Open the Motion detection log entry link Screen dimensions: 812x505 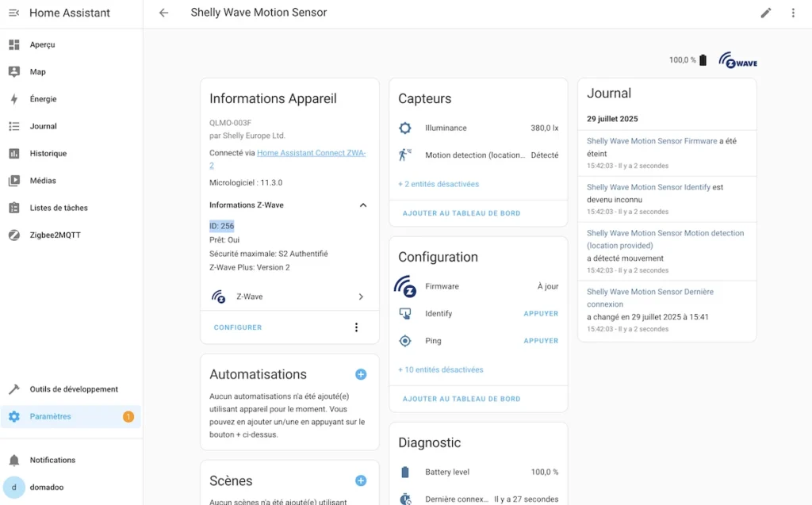[665, 239]
